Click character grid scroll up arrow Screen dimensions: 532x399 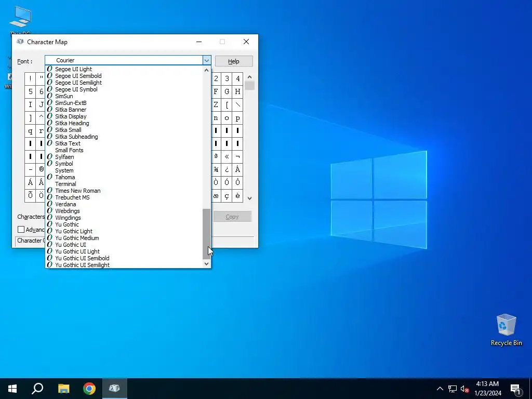click(250, 77)
